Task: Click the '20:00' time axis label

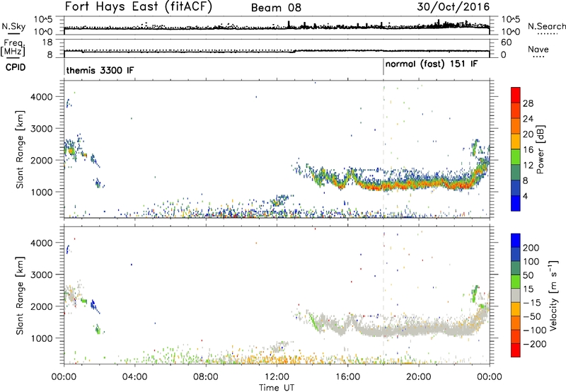Action: tap(419, 377)
